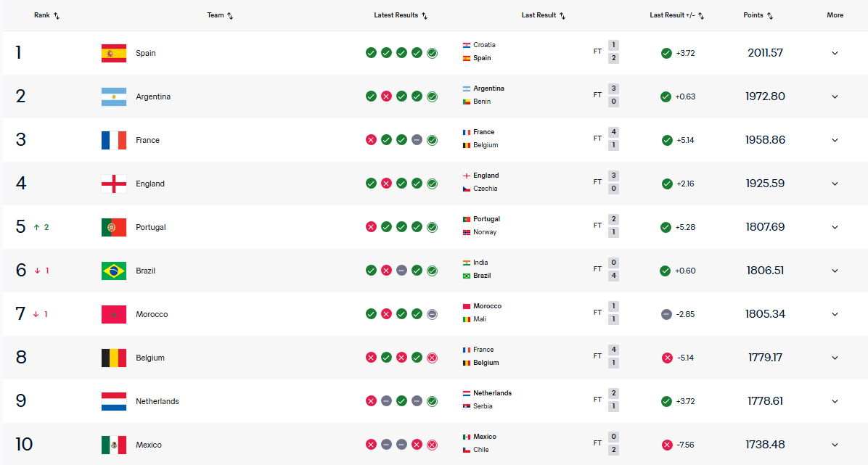Click the Last Result column sort icon

point(562,16)
